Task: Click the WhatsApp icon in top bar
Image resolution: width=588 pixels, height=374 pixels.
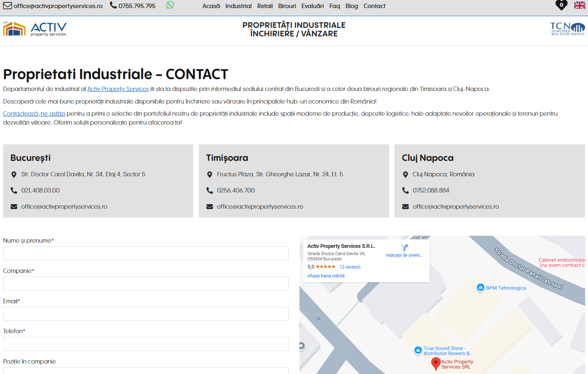Action: coord(170,5)
